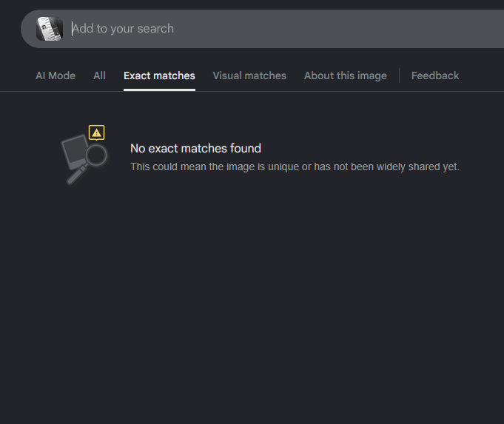The height and width of the screenshot is (424, 504).
Task: Click the magnifying glass handle graphic
Action: click(76, 175)
